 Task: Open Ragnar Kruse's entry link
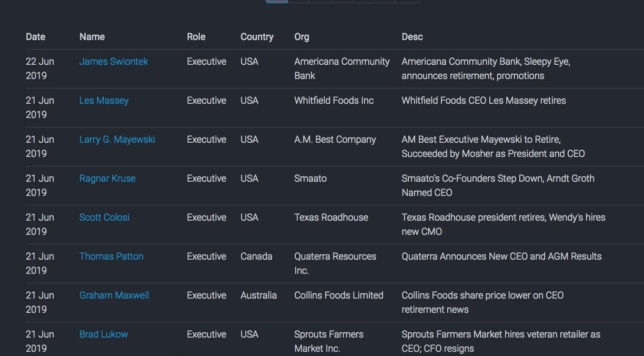tap(107, 179)
